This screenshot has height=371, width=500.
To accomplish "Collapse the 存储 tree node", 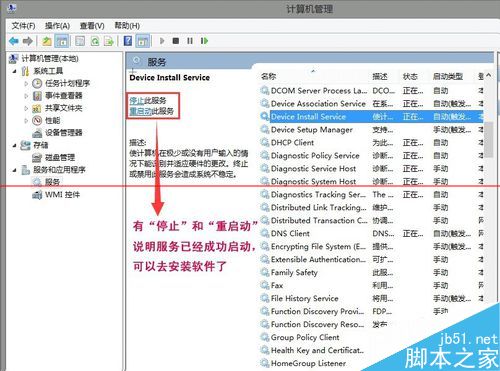I will tap(15, 145).
